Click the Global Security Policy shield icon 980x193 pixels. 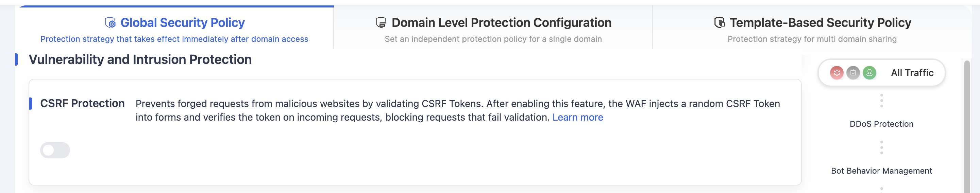pyautogui.click(x=110, y=23)
